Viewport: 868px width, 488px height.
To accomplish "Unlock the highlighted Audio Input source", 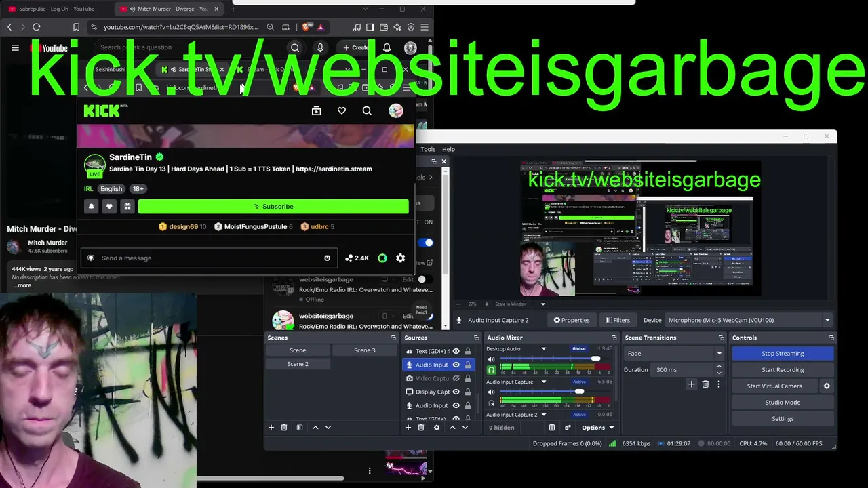I will point(468,365).
